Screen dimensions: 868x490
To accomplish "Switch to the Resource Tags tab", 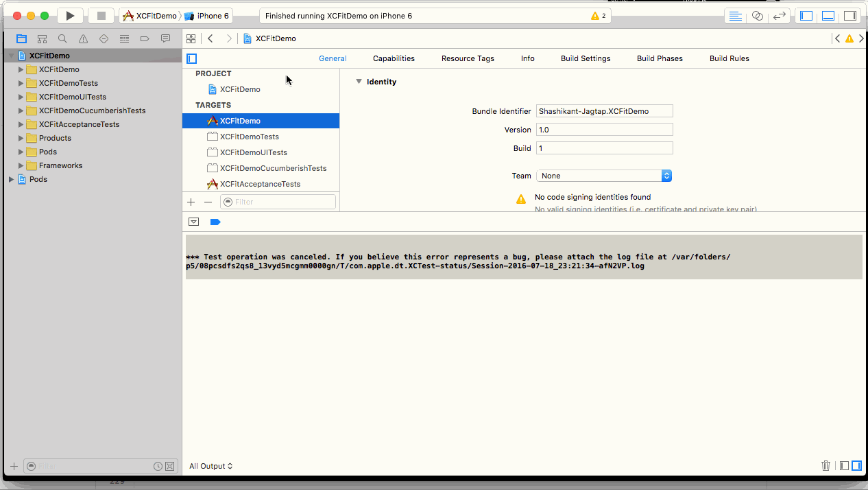I will tap(468, 58).
